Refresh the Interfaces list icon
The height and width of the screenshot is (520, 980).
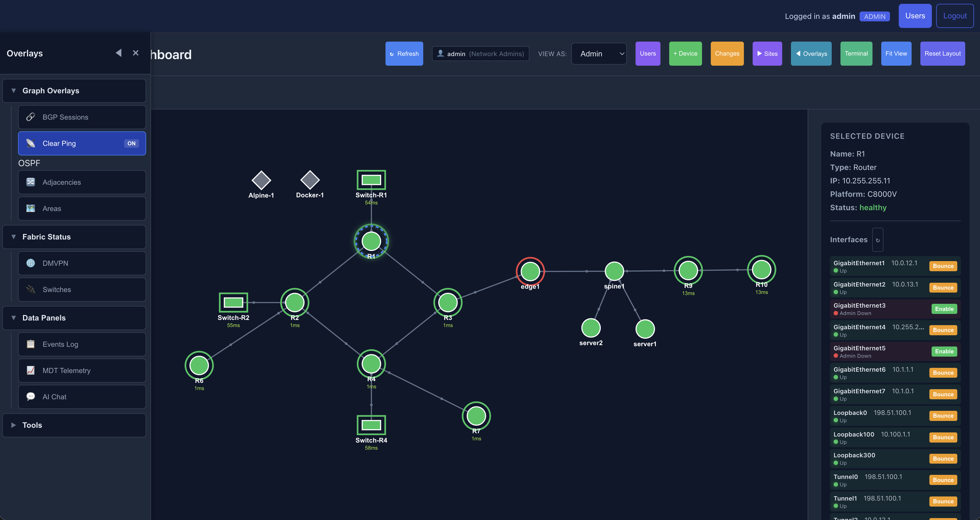[878, 240]
